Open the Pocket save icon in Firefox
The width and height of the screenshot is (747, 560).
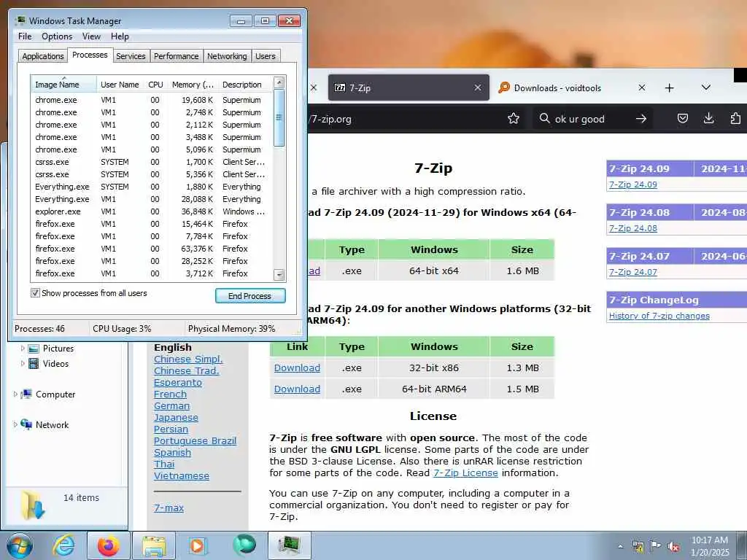coord(683,119)
